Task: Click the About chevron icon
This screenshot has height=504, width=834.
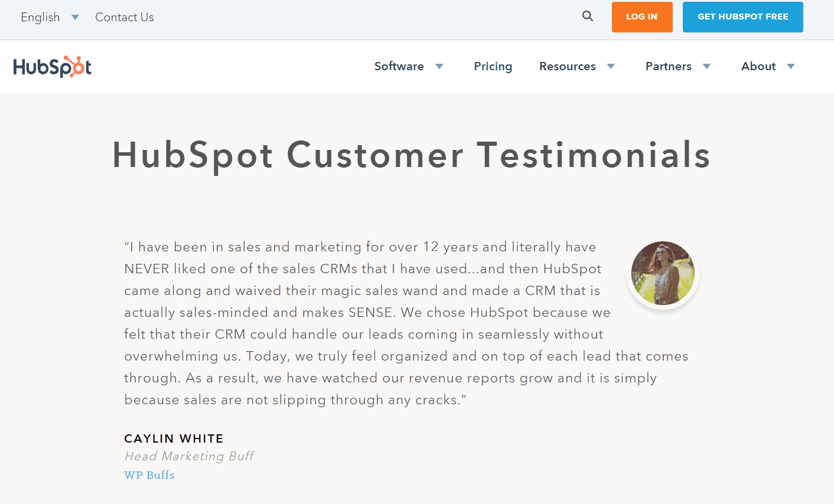Action: (791, 67)
